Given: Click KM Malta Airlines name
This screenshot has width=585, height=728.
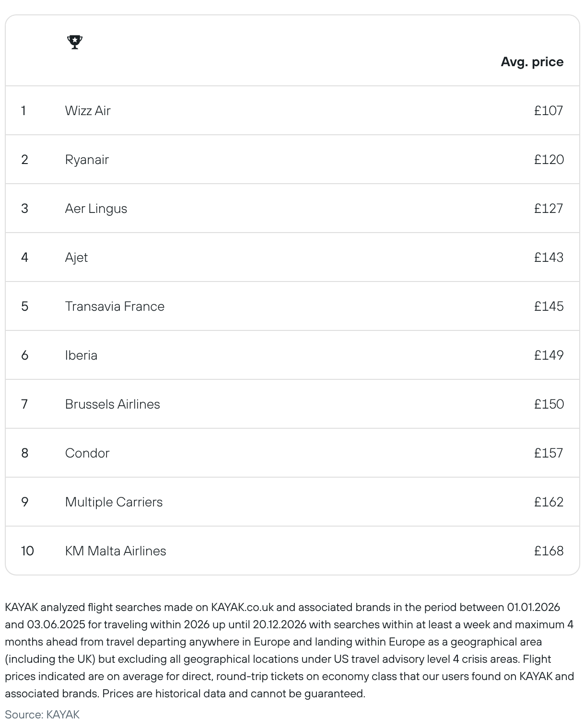Looking at the screenshot, I should click(x=116, y=551).
